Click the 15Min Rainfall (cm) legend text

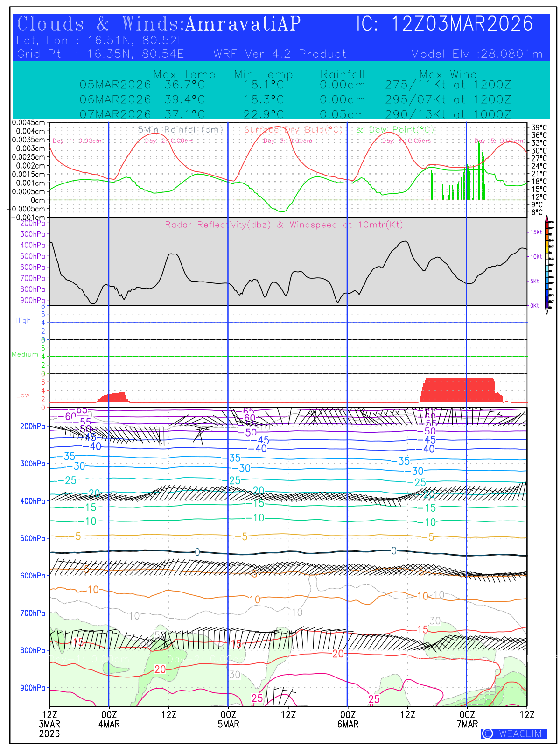click(x=177, y=130)
